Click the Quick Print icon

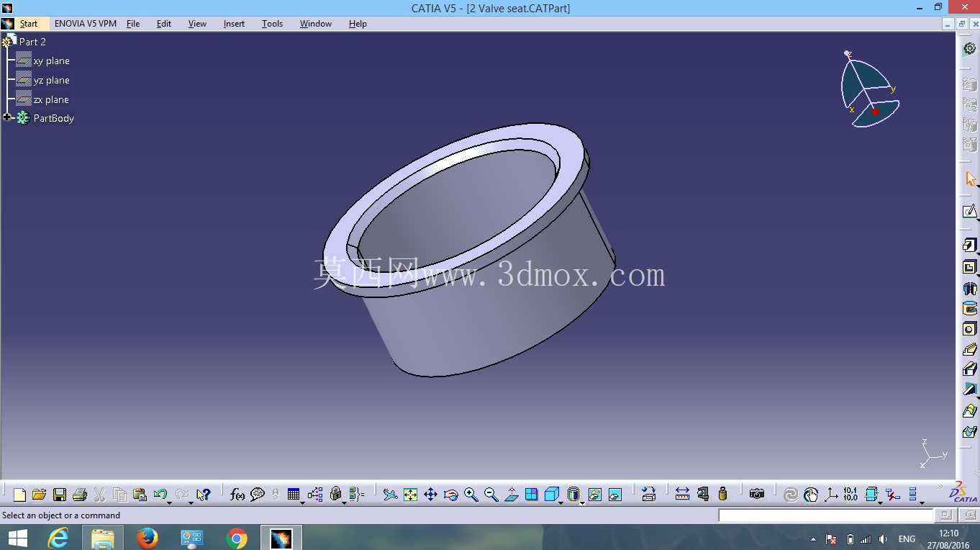click(x=80, y=495)
